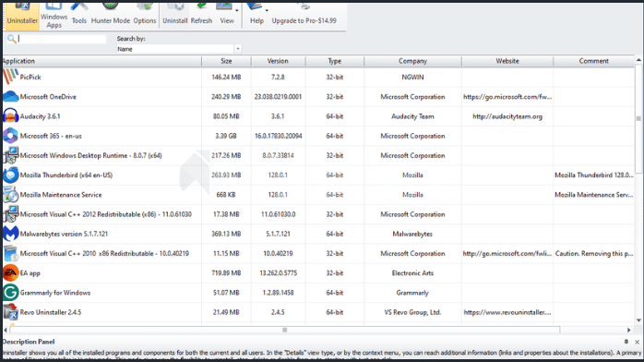Select Mozilla Maintenance Service icon
The width and height of the screenshot is (644, 362).
(x=11, y=194)
